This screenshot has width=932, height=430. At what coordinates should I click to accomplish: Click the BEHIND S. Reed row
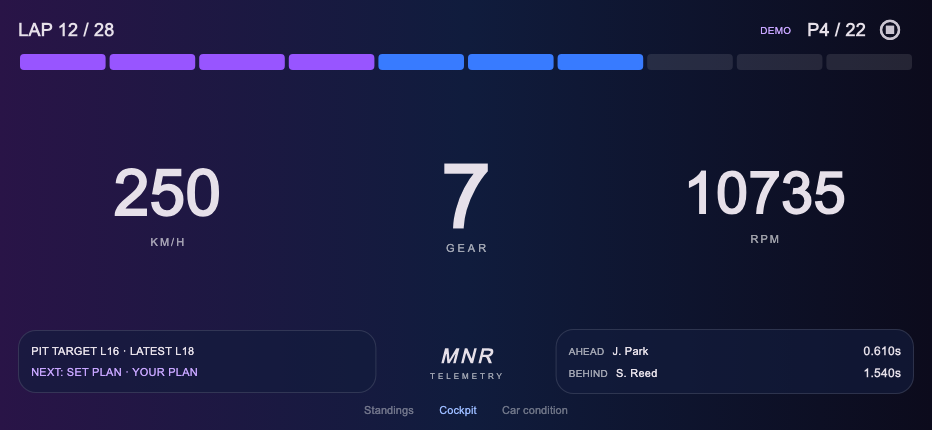pos(734,373)
